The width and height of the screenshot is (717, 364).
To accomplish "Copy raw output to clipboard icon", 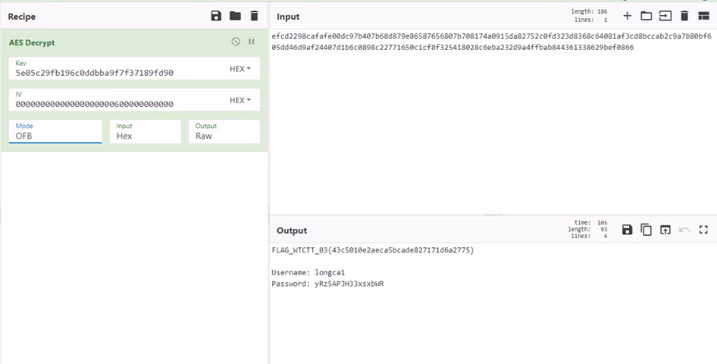I will [x=646, y=230].
